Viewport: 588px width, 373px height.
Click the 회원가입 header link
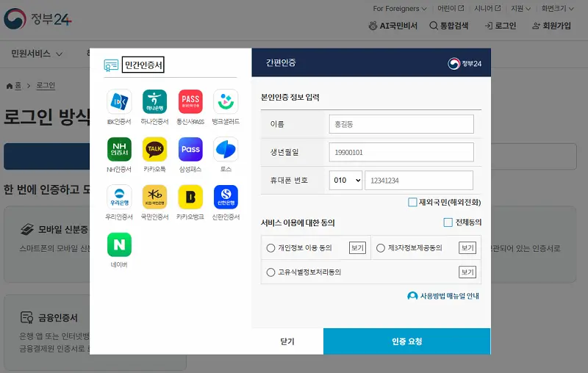pyautogui.click(x=552, y=26)
